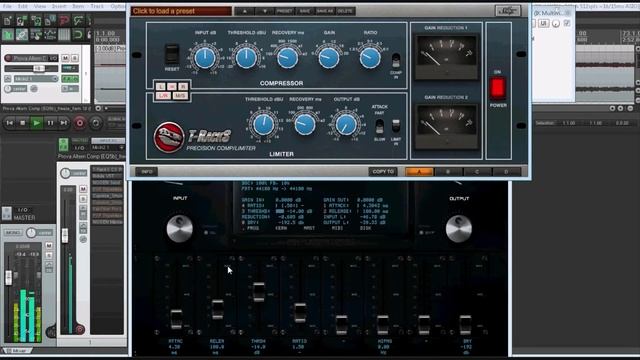
Task: Click the SAVE AS preset button
Action: coord(324,11)
